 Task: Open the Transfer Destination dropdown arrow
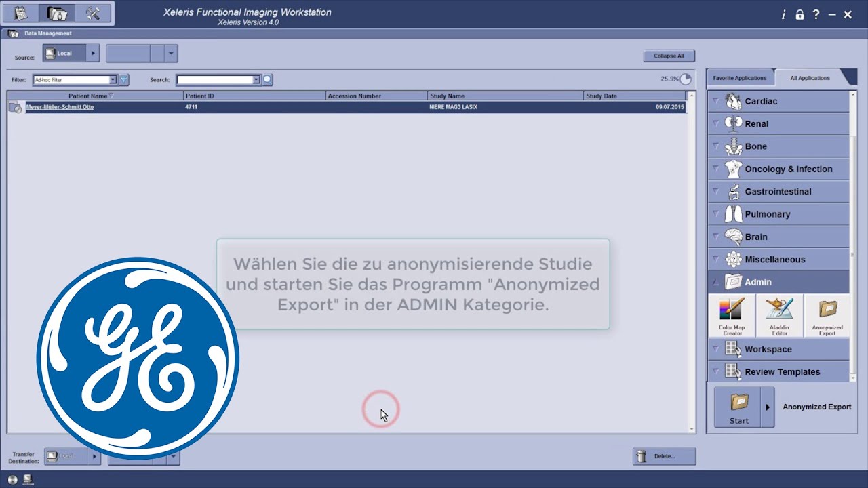[174, 456]
